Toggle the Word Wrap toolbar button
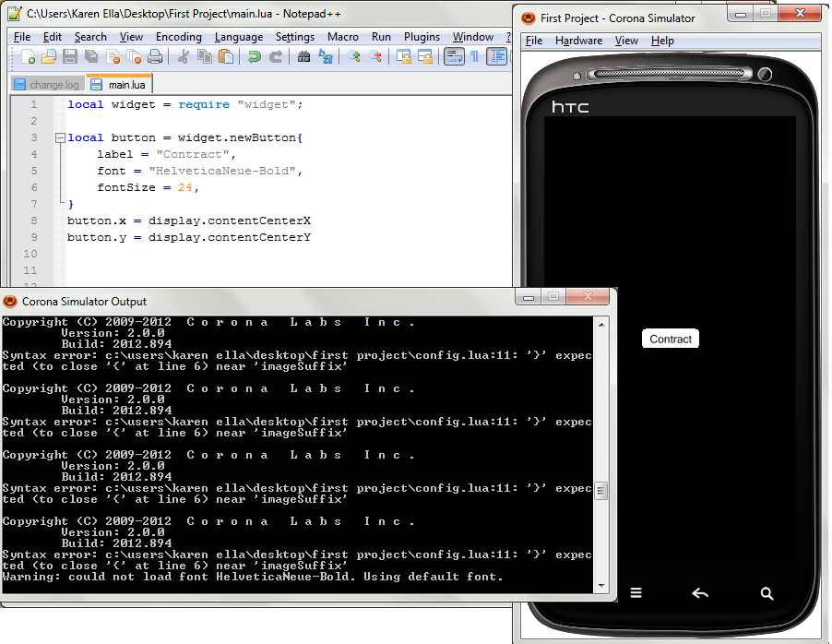832x644 pixels. tap(454, 56)
